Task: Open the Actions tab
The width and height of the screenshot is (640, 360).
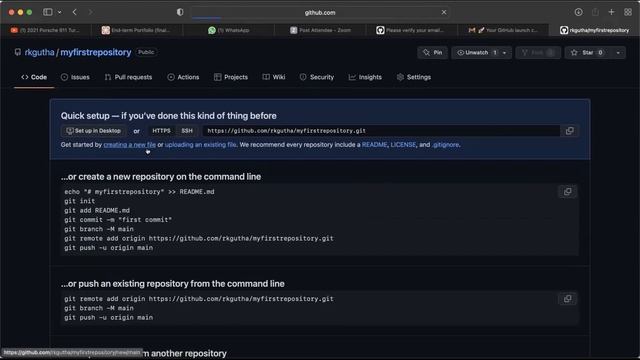Action: 183,77
